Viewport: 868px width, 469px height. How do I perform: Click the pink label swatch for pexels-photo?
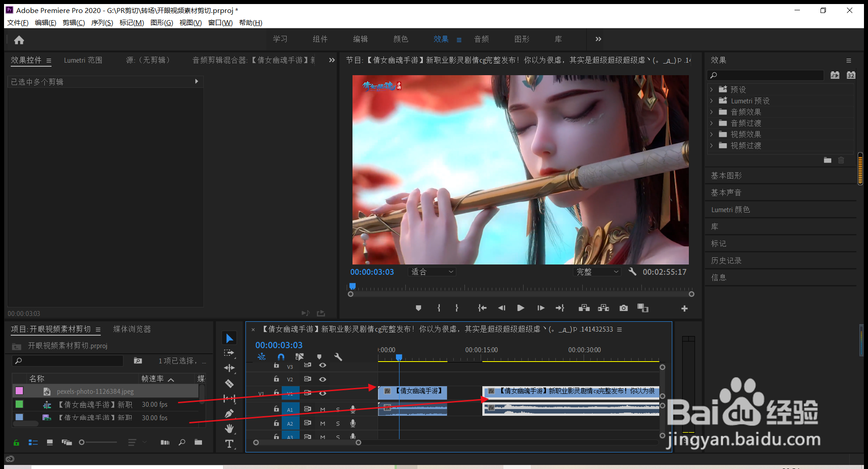point(19,391)
